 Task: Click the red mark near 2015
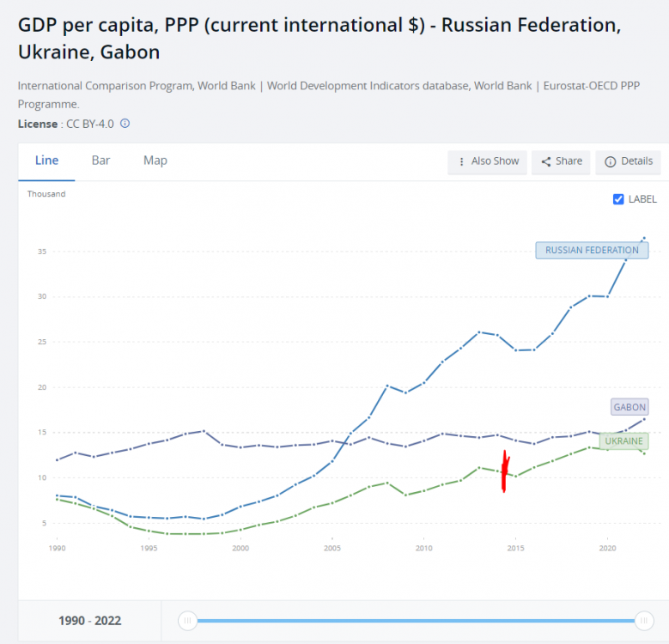[x=504, y=472]
